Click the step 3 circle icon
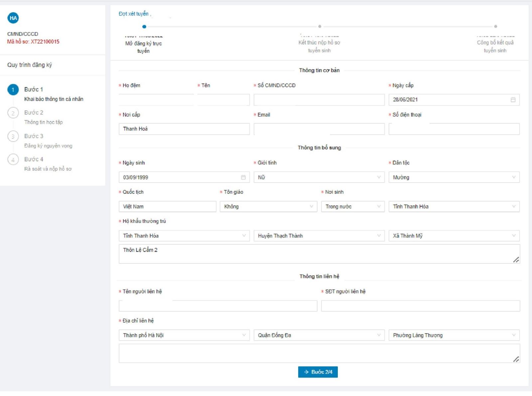The width and height of the screenshot is (532, 396). point(13,136)
